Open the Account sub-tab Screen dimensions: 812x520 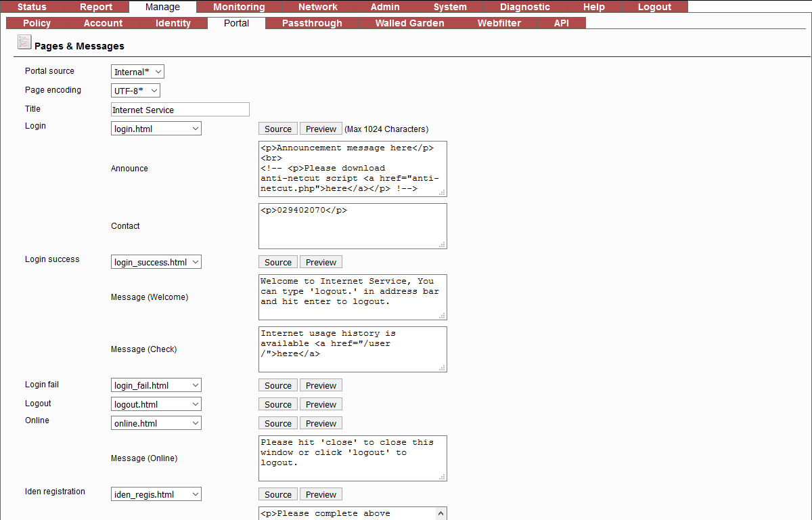click(x=103, y=23)
